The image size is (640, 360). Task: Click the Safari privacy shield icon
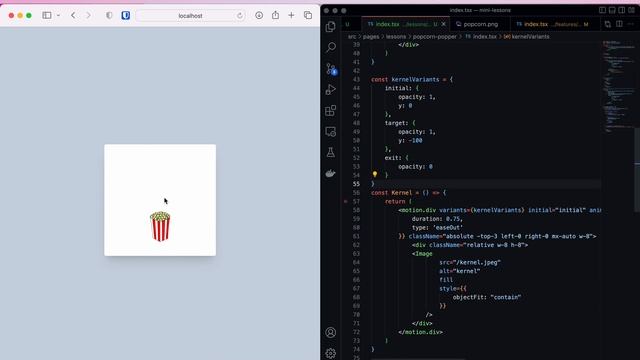coord(109,16)
